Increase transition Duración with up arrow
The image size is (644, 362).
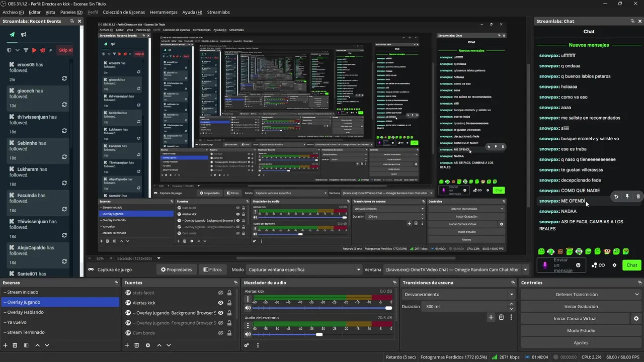click(512, 304)
